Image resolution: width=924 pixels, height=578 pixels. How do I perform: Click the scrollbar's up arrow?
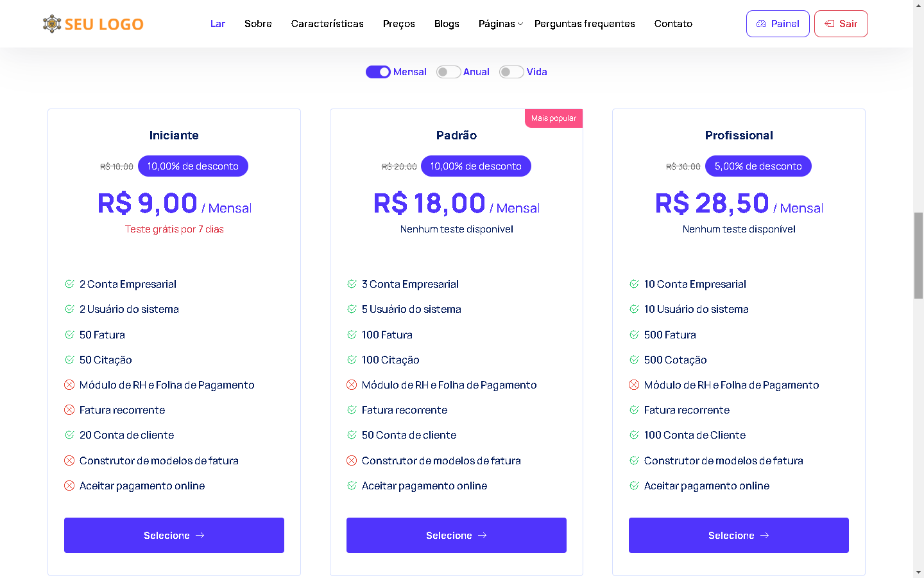coord(918,4)
